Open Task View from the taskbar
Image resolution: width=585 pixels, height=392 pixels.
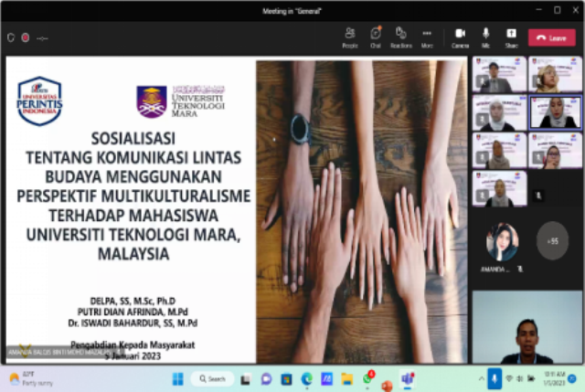click(245, 380)
